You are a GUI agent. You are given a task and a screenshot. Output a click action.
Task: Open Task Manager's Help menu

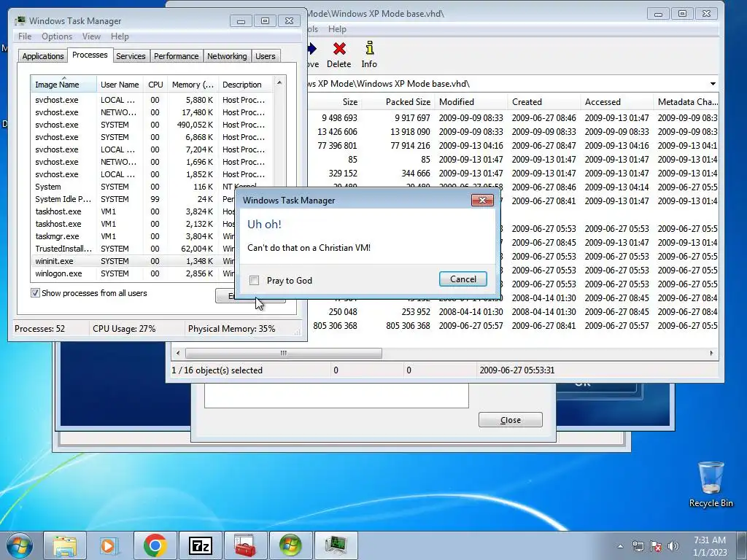(120, 36)
